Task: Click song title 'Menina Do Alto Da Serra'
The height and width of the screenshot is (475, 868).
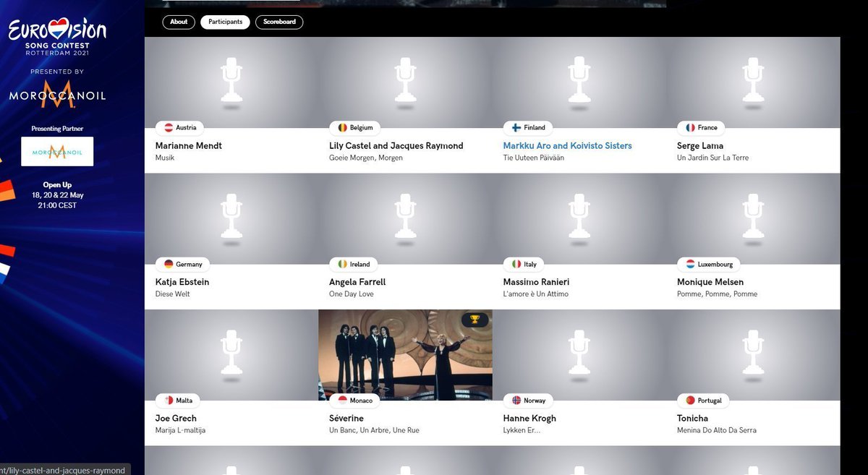Action: (x=717, y=430)
